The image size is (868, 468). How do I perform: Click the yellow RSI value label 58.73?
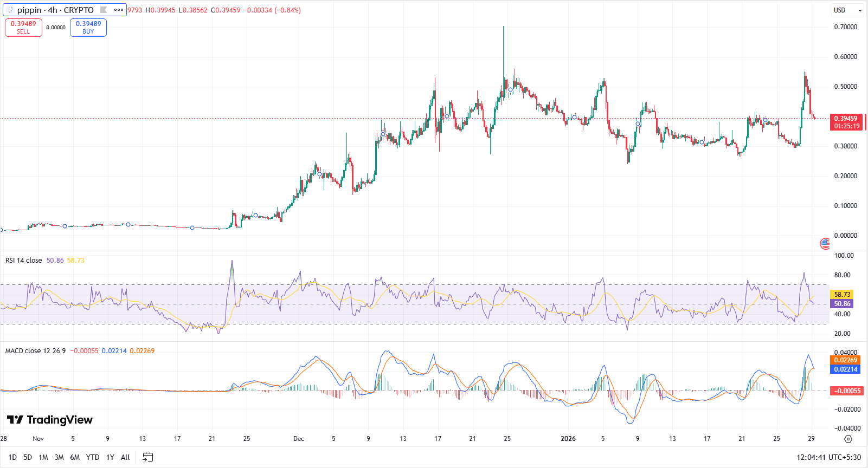pyautogui.click(x=841, y=295)
